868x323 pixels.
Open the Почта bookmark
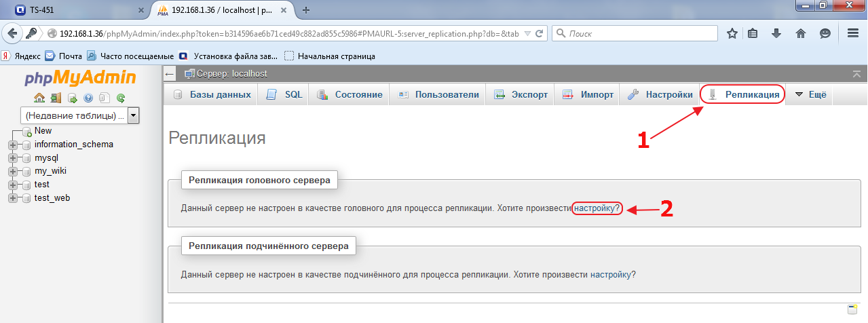63,56
